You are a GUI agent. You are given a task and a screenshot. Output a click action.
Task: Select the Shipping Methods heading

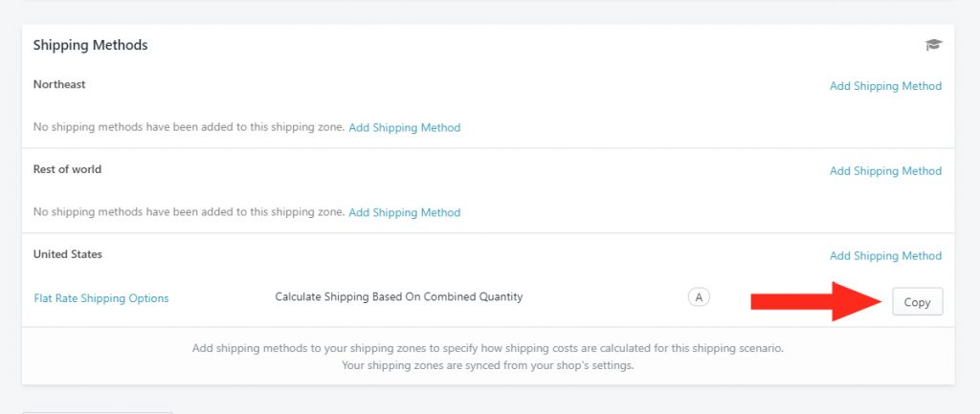coord(91,46)
